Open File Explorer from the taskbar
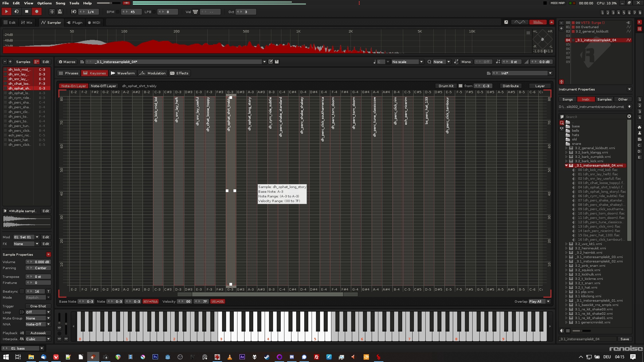The width and height of the screenshot is (644, 362). [x=31, y=357]
